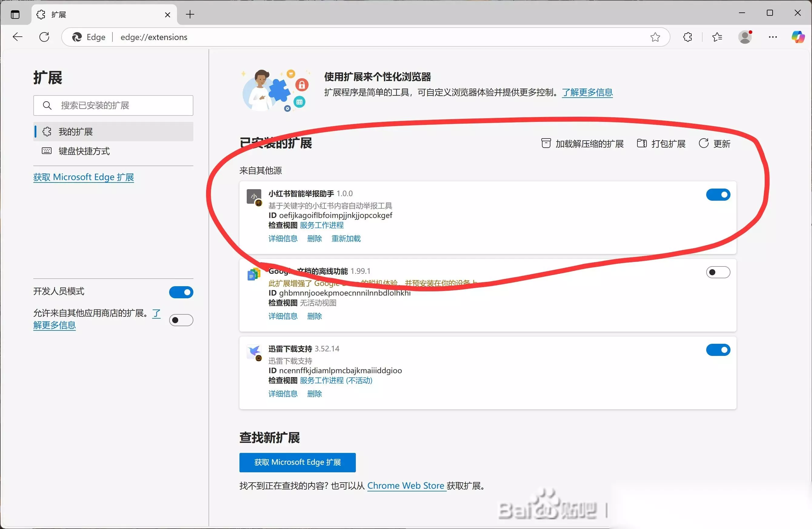This screenshot has width=812, height=529.
Task: Launch the Copilot icon
Action: click(x=798, y=37)
